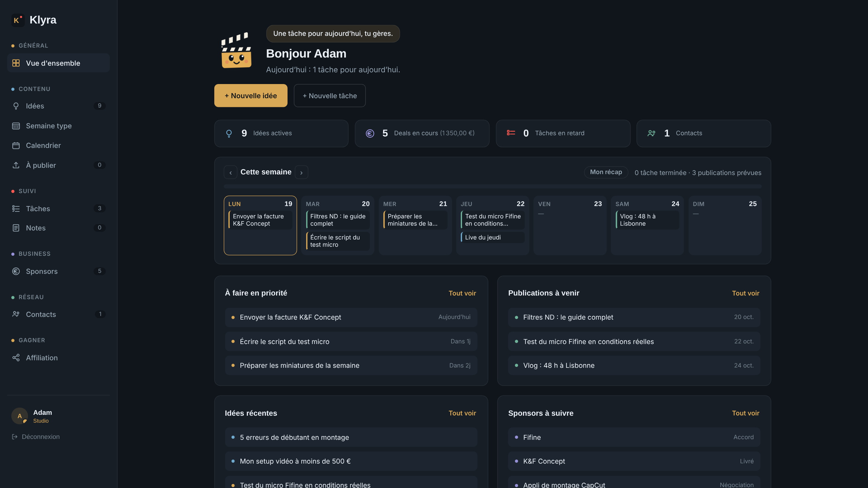Click the À publier upload icon
This screenshot has width=868, height=488.
pos(16,165)
